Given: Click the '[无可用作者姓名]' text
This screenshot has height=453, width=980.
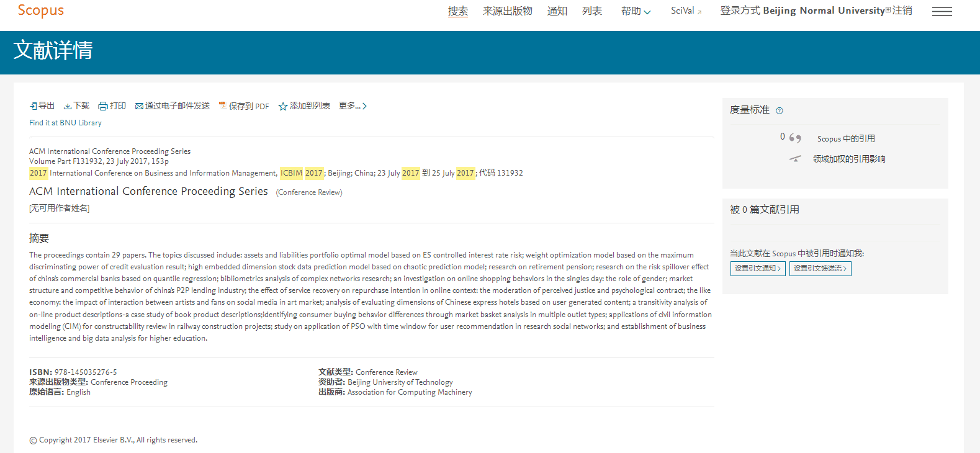Looking at the screenshot, I should click(59, 209).
